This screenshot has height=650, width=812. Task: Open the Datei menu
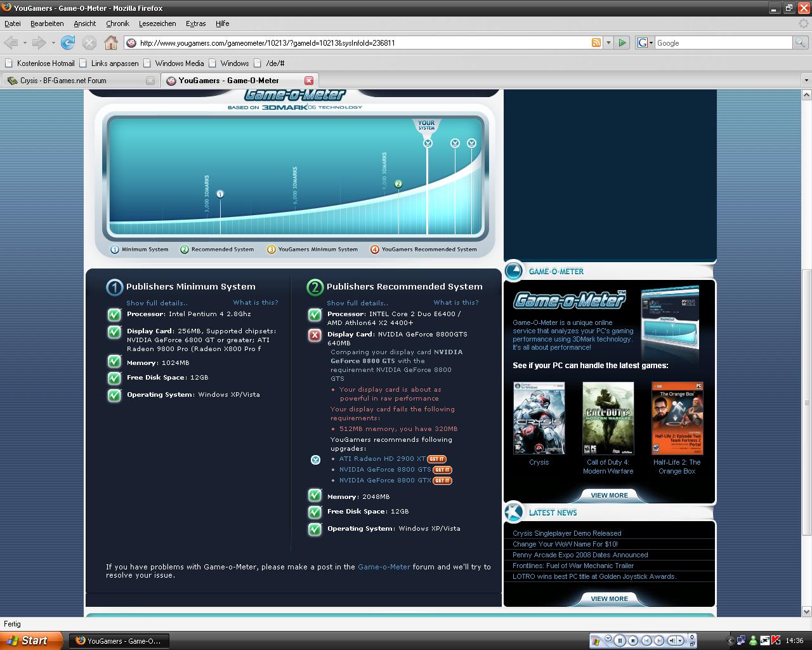click(x=13, y=23)
